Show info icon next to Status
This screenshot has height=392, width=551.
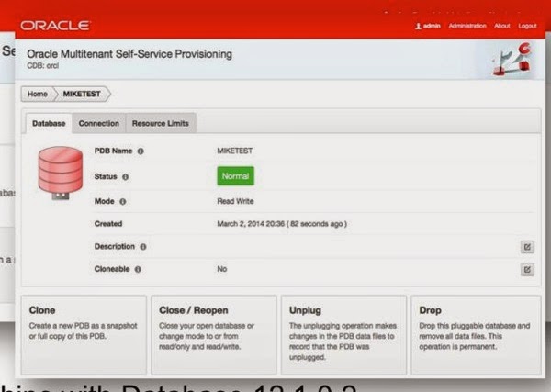(126, 176)
